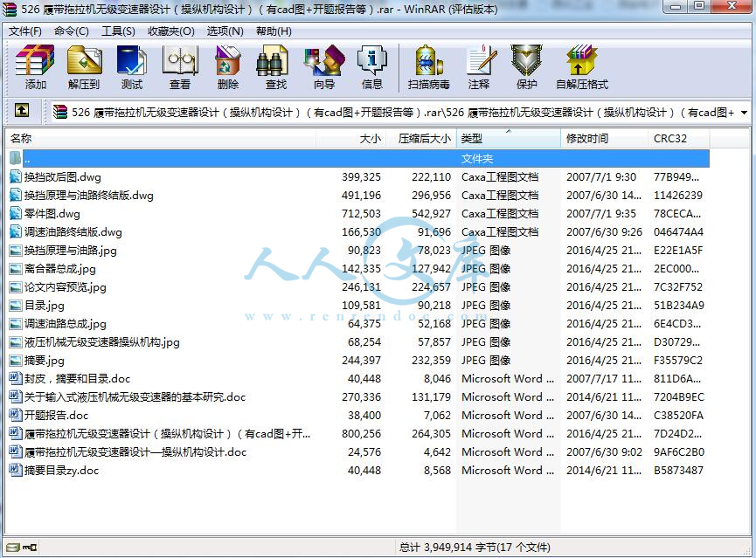This screenshot has height=558, width=756.
Task: Open the 选项(N) menu
Action: pyautogui.click(x=225, y=31)
